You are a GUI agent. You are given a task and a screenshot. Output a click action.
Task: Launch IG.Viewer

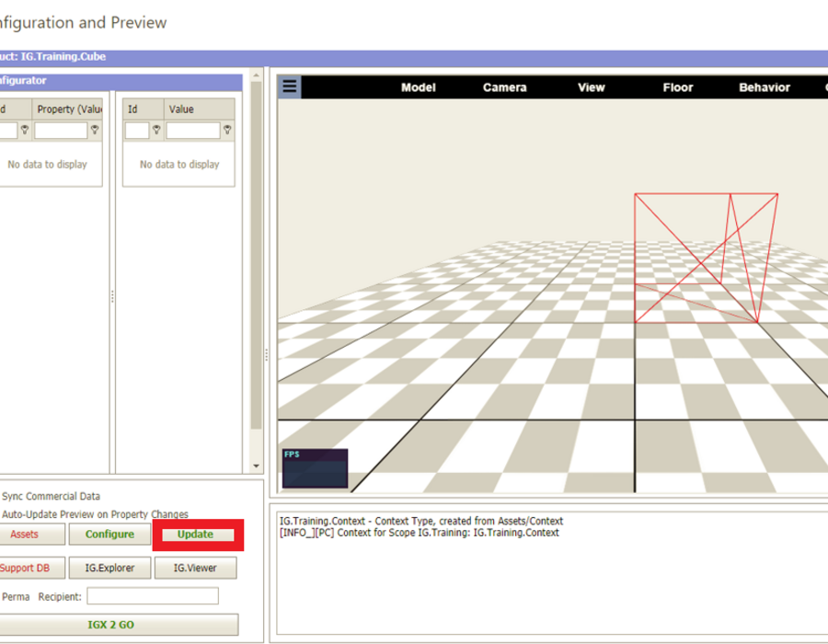click(x=195, y=568)
